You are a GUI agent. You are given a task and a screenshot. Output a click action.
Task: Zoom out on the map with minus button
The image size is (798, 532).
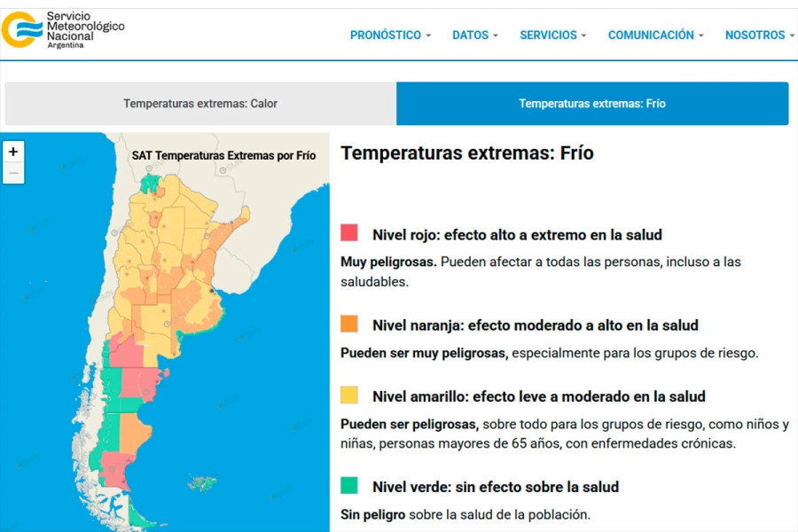tap(13, 173)
